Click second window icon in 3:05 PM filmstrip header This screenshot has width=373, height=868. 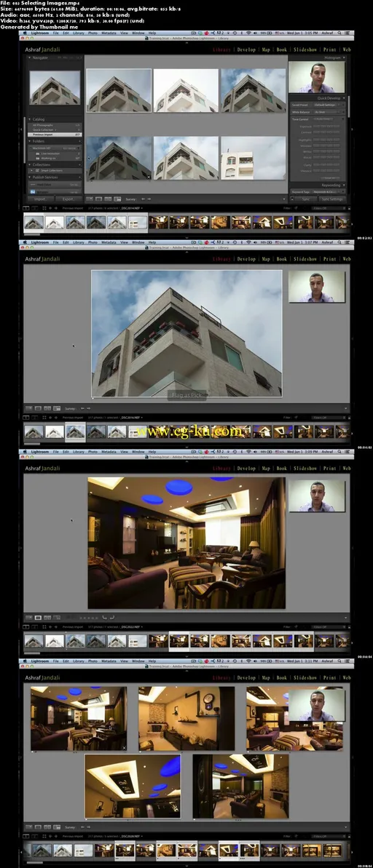coord(34,208)
